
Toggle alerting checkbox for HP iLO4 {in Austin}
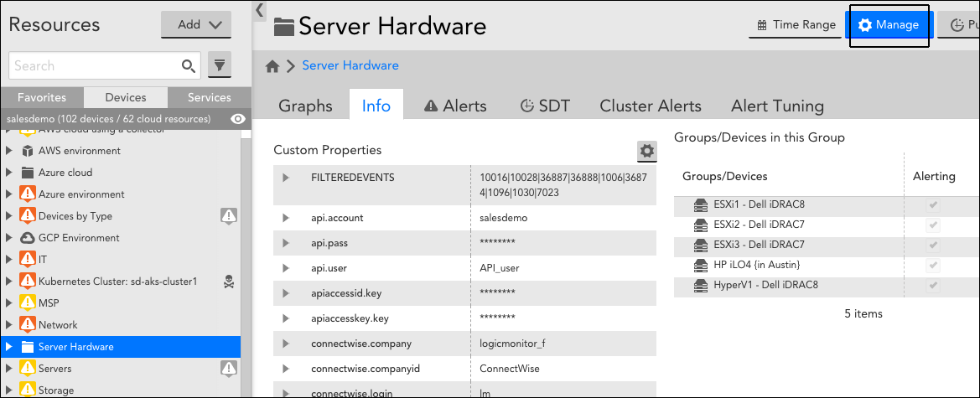pyautogui.click(x=934, y=266)
